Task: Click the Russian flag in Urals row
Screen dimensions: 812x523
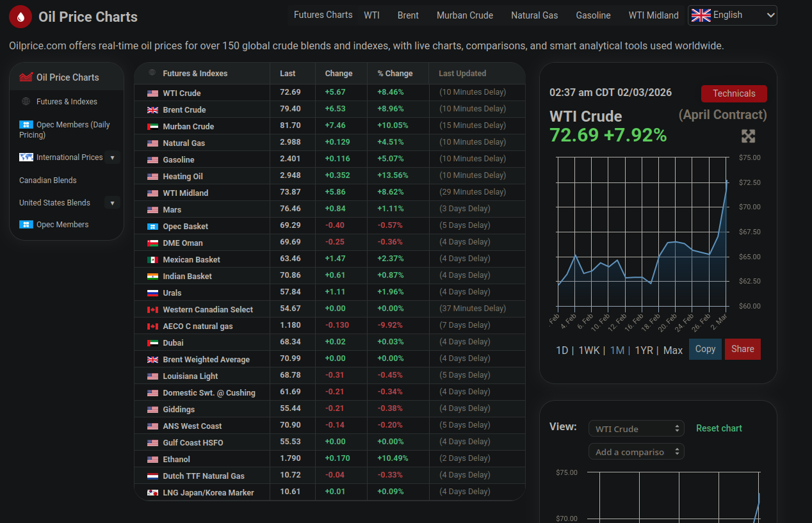Action: [152, 293]
